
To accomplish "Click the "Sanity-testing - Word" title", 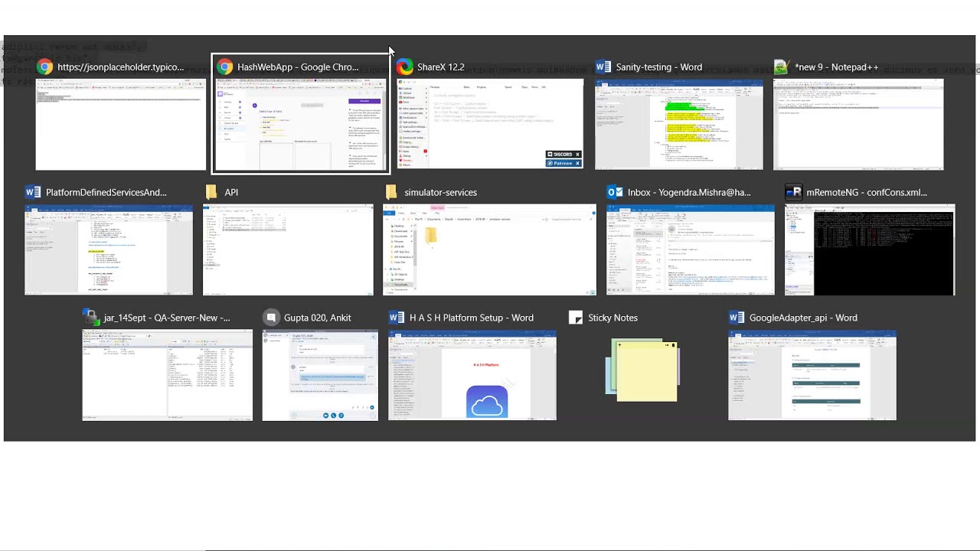I will 659,67.
